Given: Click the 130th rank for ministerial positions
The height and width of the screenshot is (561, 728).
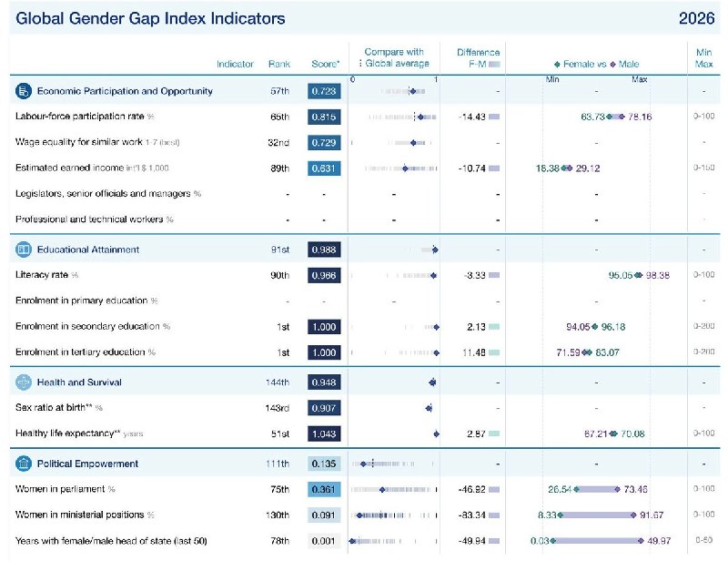Looking at the screenshot, I should tap(278, 515).
